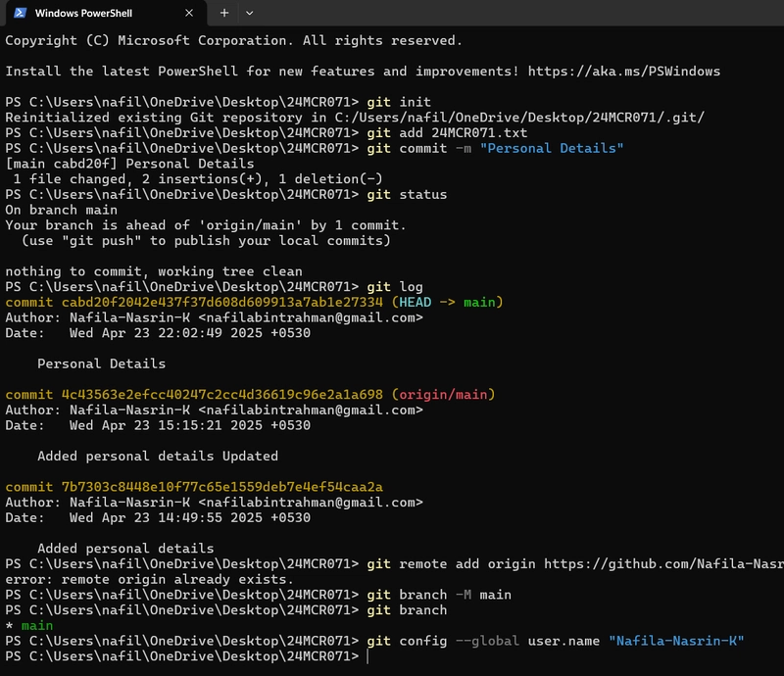Click the last 'Added personal details' message
Screen dimensions: 784x676
click(125, 549)
